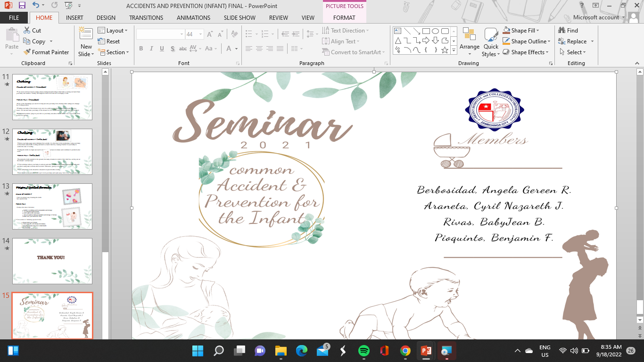Viewport: 644px width, 362px height.
Task: Customize the Quick Access Toolbar arrow
Action: [79, 6]
